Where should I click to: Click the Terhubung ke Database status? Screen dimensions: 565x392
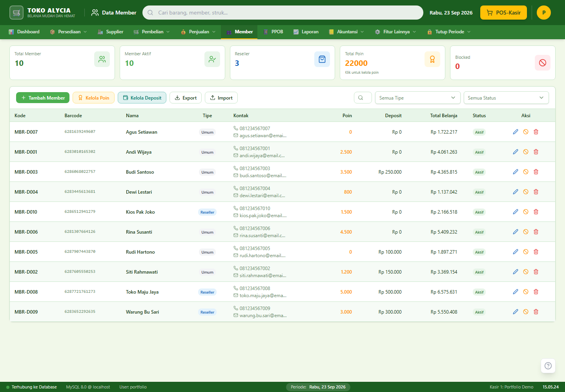(31, 387)
